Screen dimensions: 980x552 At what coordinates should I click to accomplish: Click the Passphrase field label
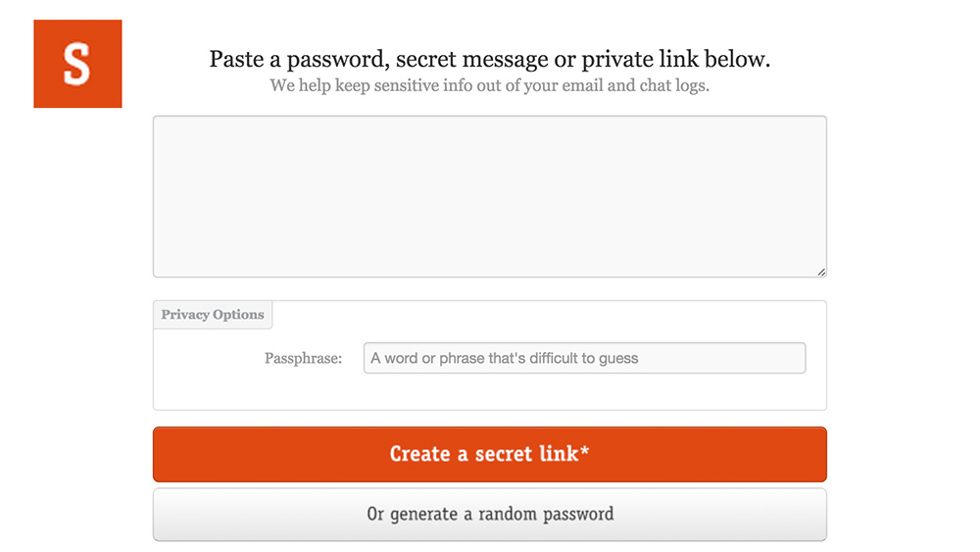click(x=303, y=359)
